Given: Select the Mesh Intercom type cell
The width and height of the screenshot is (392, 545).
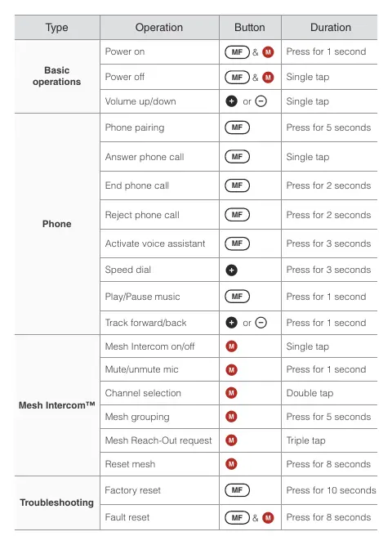Looking at the screenshot, I should 57,405.
